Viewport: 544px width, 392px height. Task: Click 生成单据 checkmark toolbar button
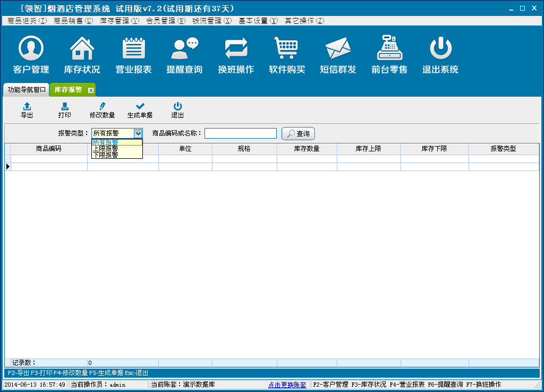pyautogui.click(x=140, y=110)
